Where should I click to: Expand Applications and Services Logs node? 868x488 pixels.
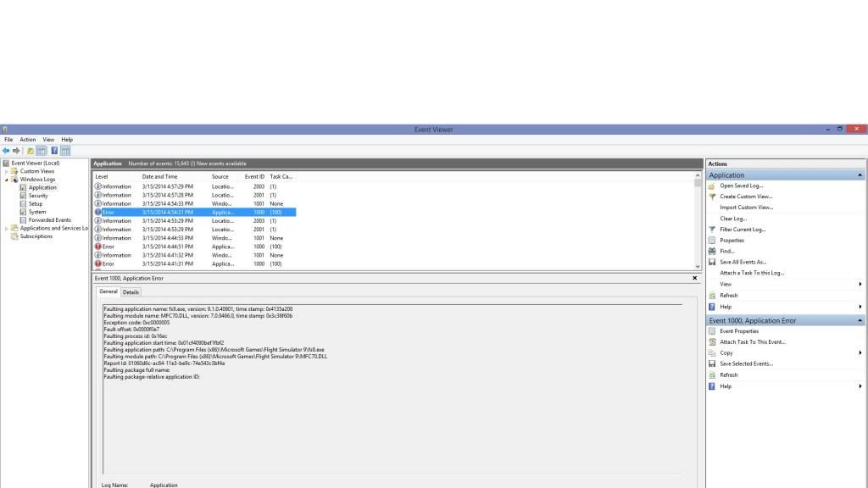(7, 229)
